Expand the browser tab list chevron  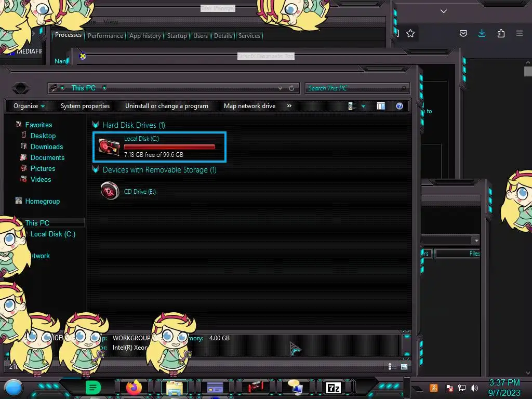point(444,11)
